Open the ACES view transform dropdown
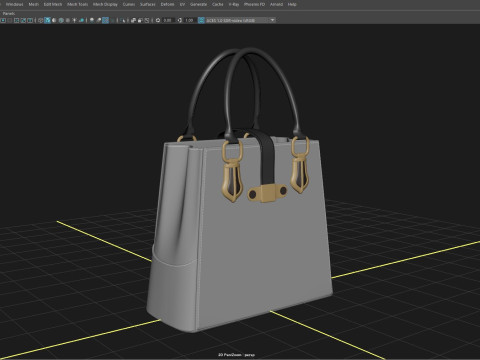This screenshot has height=360, width=480. point(240,20)
